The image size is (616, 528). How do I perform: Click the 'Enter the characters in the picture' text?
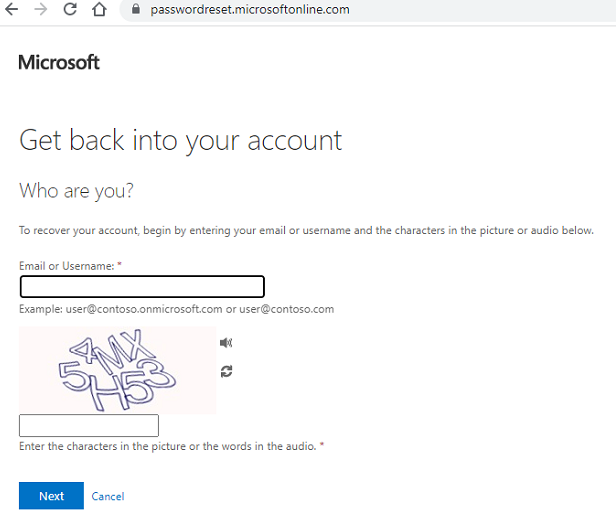168,446
